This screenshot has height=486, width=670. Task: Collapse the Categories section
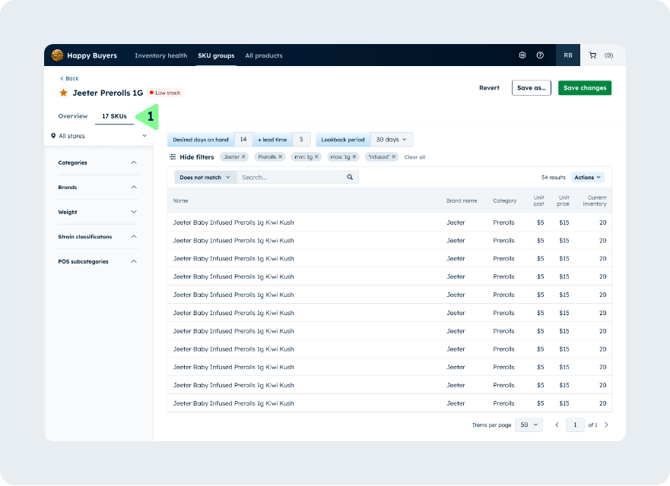[x=134, y=162]
